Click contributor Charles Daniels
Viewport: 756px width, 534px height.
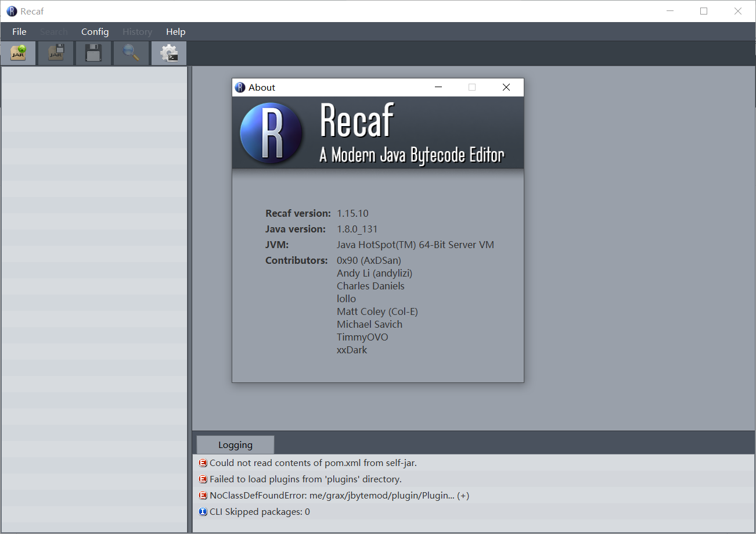370,286
